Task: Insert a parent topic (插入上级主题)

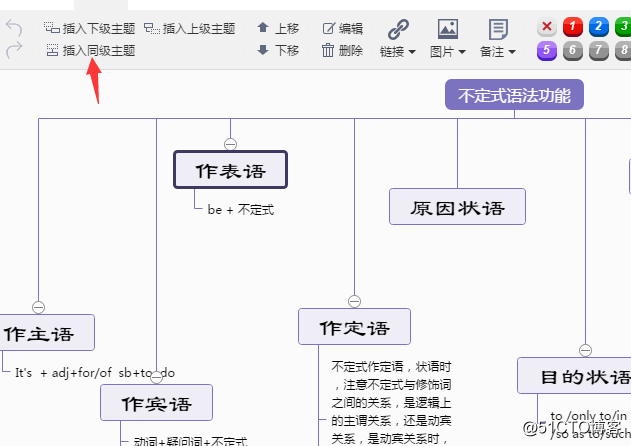Action: click(x=190, y=28)
